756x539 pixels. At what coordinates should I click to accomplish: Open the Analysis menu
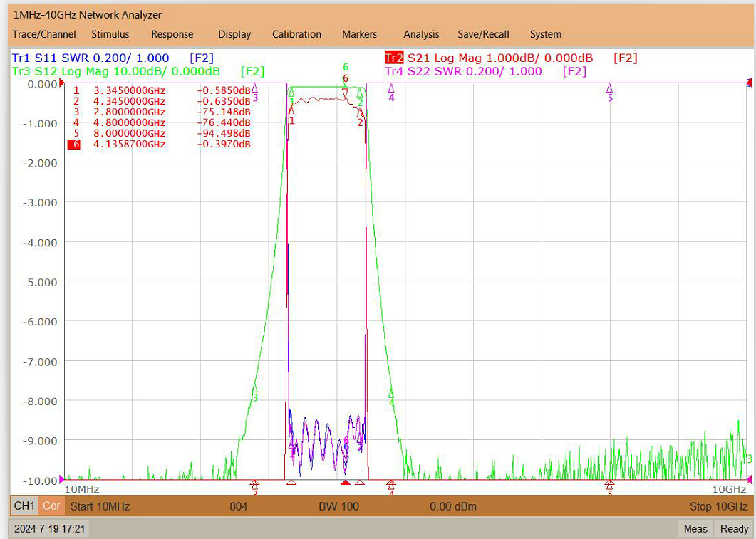pos(421,34)
